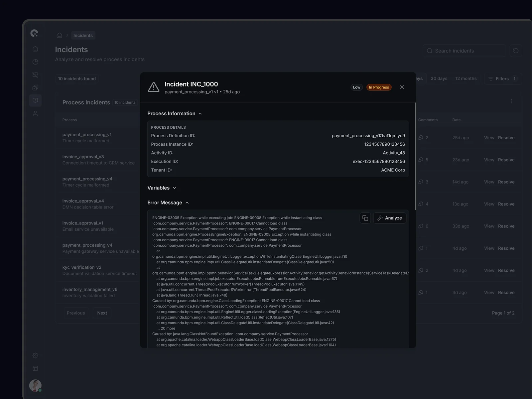
Task: Go to Next page of incidents
Action: tap(102, 313)
